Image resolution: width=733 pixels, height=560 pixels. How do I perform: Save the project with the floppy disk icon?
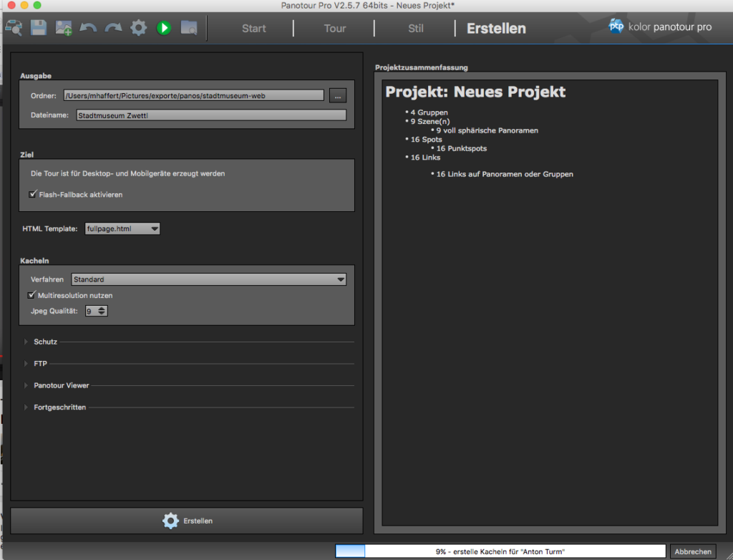[x=39, y=28]
